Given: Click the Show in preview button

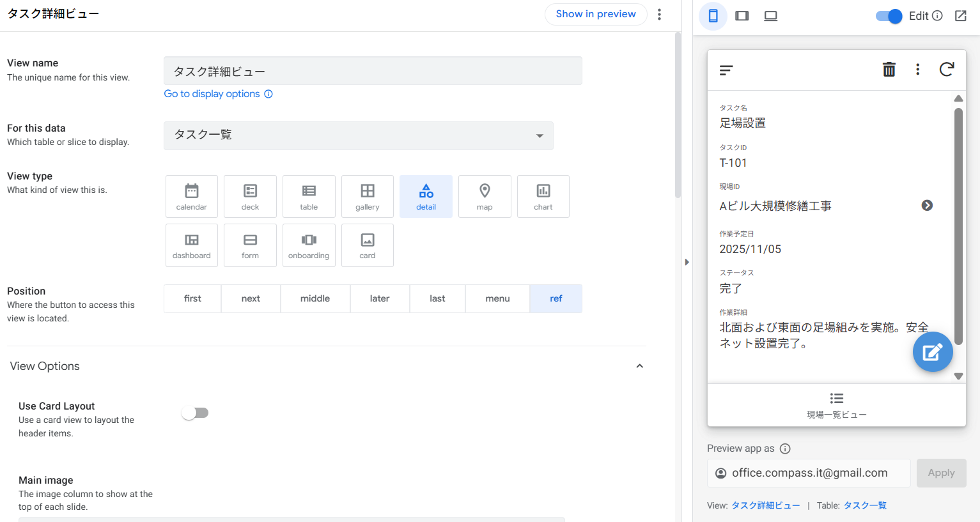Looking at the screenshot, I should (595, 14).
